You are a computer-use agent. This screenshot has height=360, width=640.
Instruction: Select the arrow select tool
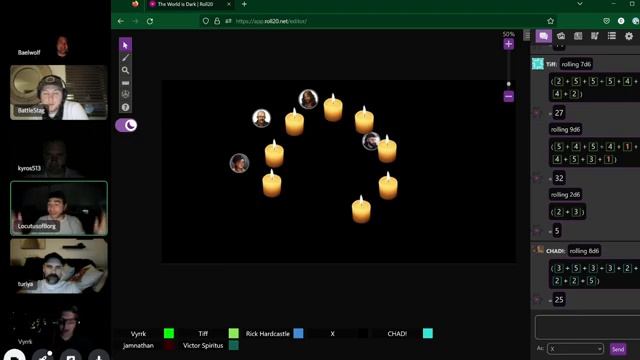tap(125, 45)
